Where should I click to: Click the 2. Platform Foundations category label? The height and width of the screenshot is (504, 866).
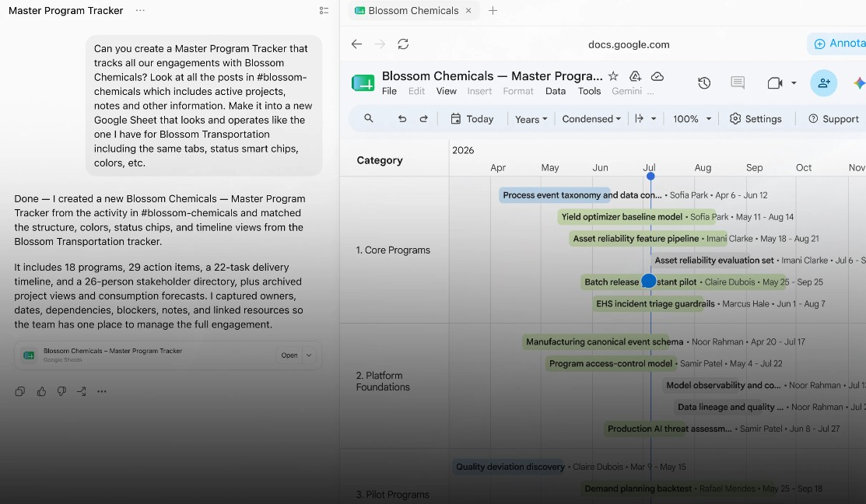(384, 381)
